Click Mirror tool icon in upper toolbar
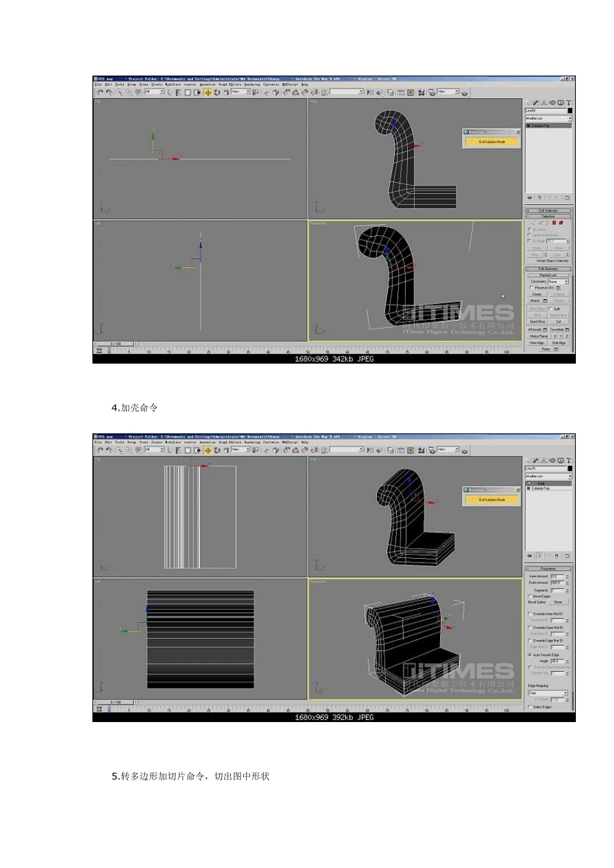This screenshot has width=614, height=868. 370,92
